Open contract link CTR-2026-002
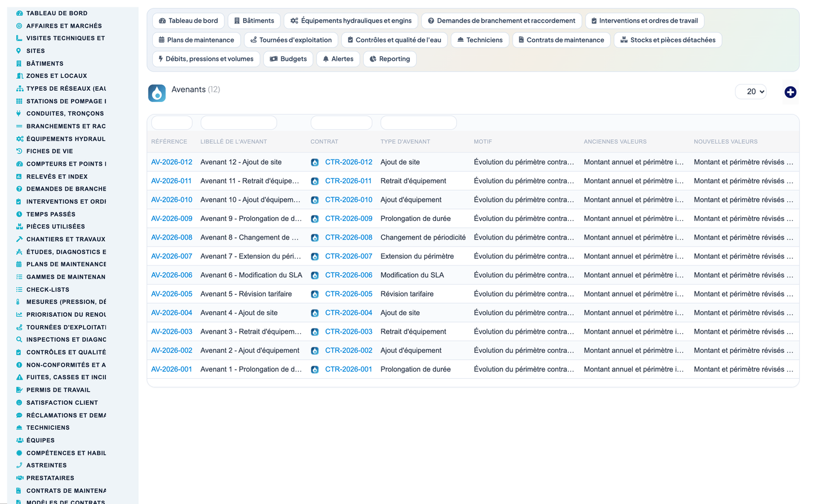 pyautogui.click(x=349, y=351)
